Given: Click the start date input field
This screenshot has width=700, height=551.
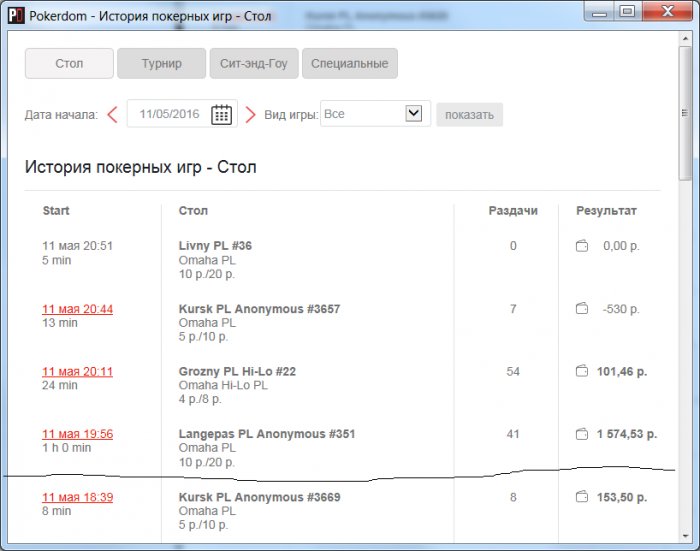Looking at the screenshot, I should pyautogui.click(x=168, y=115).
